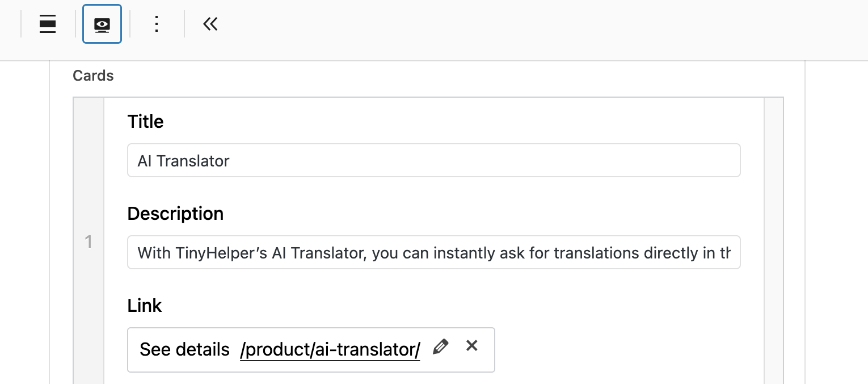Click the Link field label

tap(145, 306)
